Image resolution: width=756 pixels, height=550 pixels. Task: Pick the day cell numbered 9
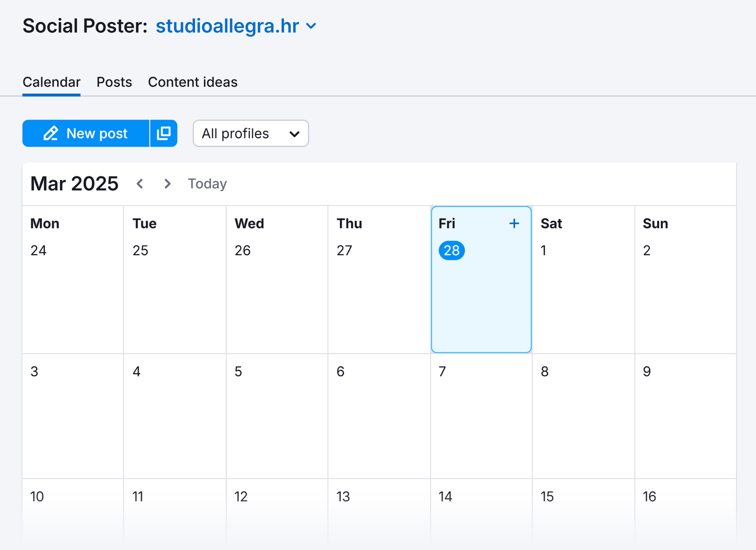[685, 416]
